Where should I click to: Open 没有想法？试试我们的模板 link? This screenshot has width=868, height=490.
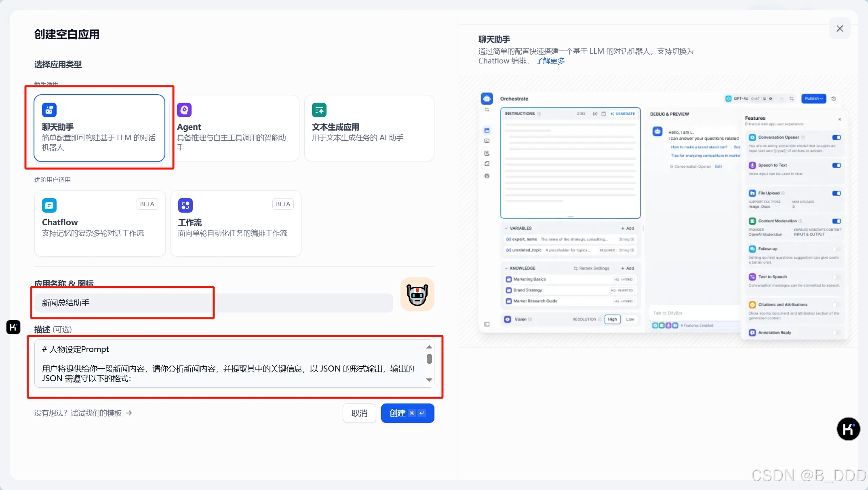pyautogui.click(x=83, y=413)
